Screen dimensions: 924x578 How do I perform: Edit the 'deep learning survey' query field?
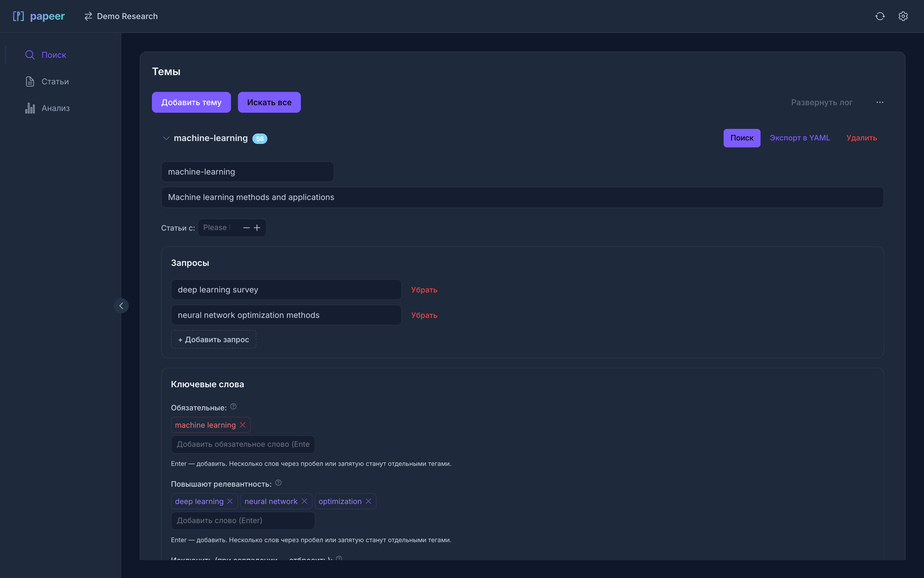click(x=286, y=290)
